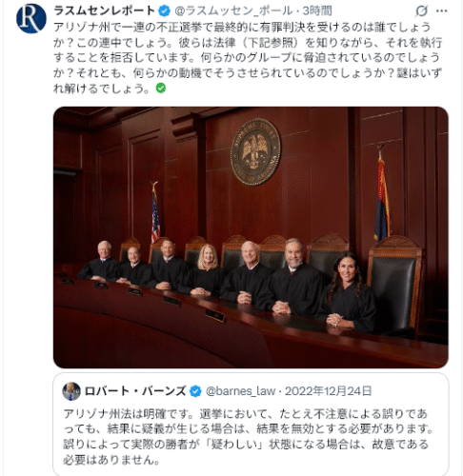Click the Grok slashed-circle icon
The image size is (463, 476).
click(x=421, y=11)
